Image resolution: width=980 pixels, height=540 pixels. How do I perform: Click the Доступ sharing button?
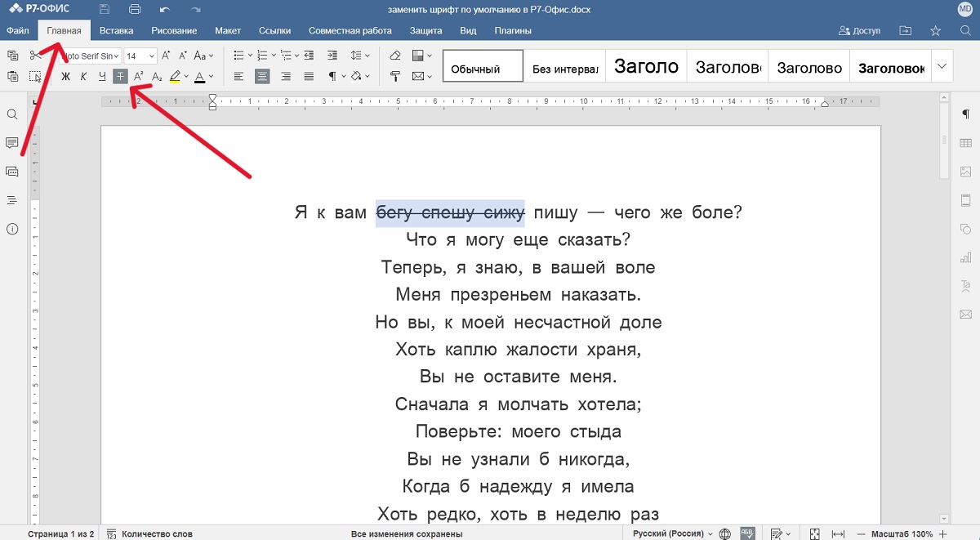(x=859, y=31)
